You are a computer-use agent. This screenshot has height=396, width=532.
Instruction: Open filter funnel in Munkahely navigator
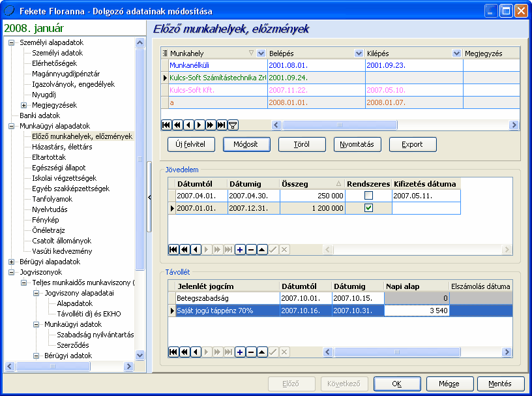tap(233, 125)
